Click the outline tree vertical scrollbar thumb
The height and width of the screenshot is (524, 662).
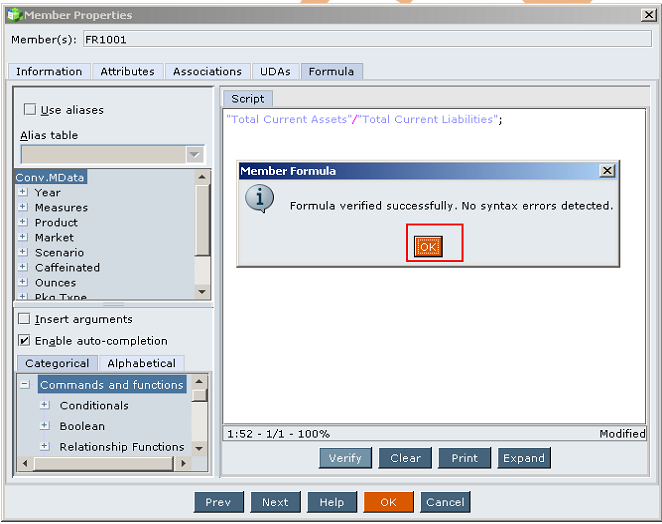(x=202, y=220)
